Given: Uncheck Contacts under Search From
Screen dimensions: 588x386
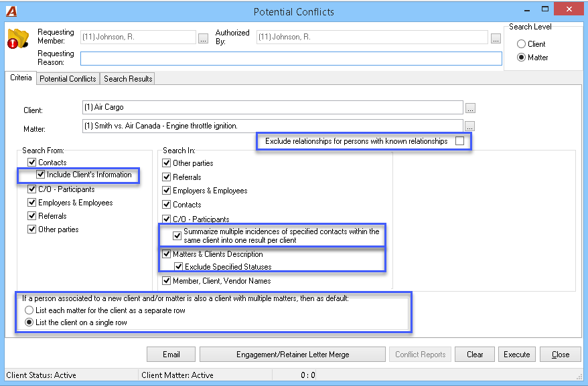Looking at the screenshot, I should [32, 163].
